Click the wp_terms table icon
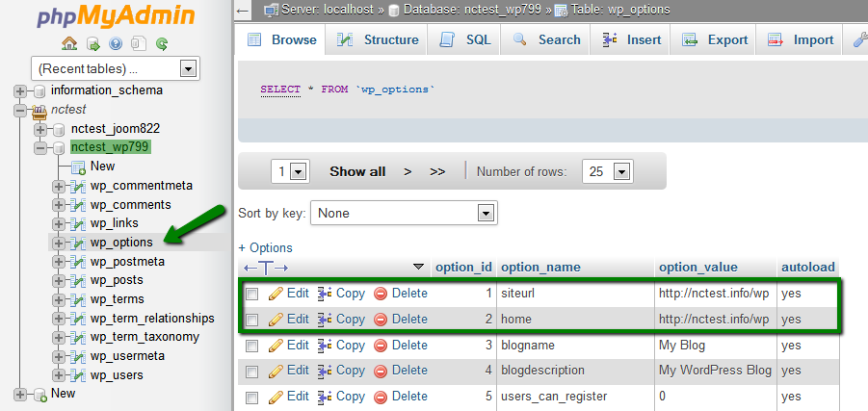The height and width of the screenshot is (411, 868). pyautogui.click(x=79, y=299)
